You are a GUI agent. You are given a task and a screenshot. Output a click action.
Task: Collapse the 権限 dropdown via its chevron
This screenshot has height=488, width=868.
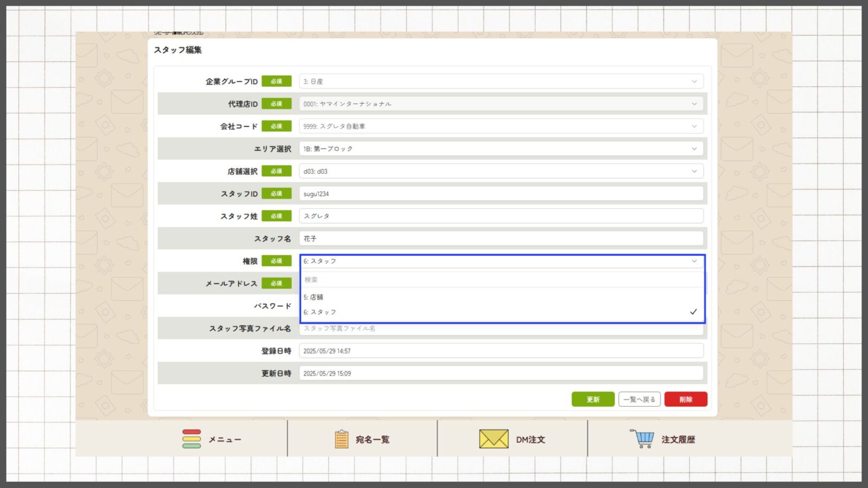(x=694, y=261)
